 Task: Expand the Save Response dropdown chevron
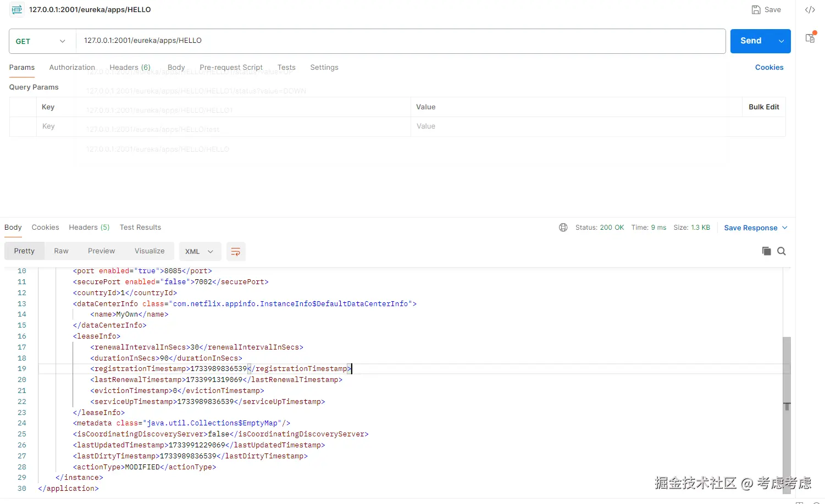point(785,228)
